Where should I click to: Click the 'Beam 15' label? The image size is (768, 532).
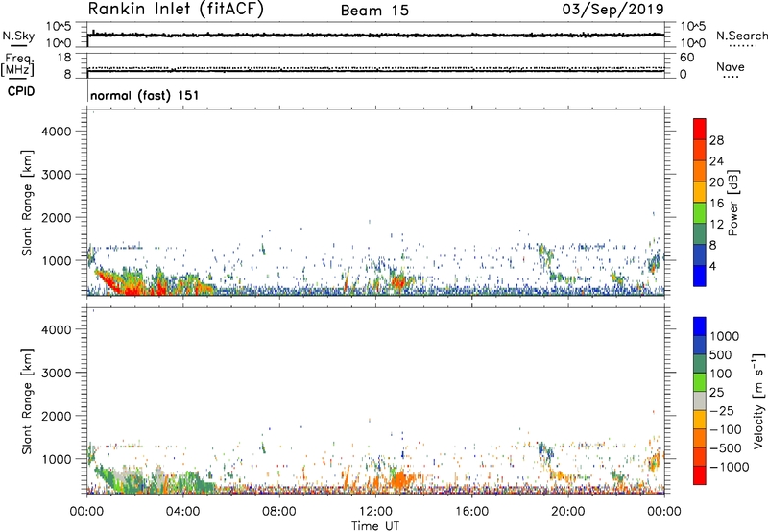pos(374,11)
